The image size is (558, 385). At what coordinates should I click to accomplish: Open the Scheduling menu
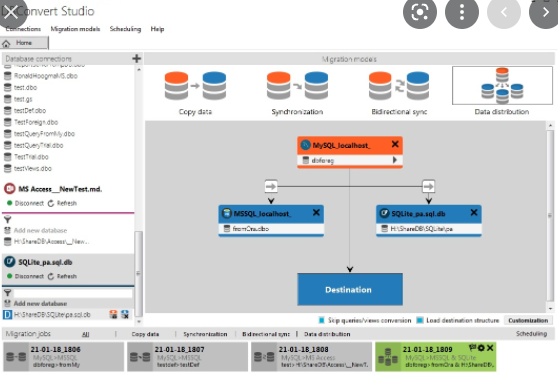tap(125, 29)
